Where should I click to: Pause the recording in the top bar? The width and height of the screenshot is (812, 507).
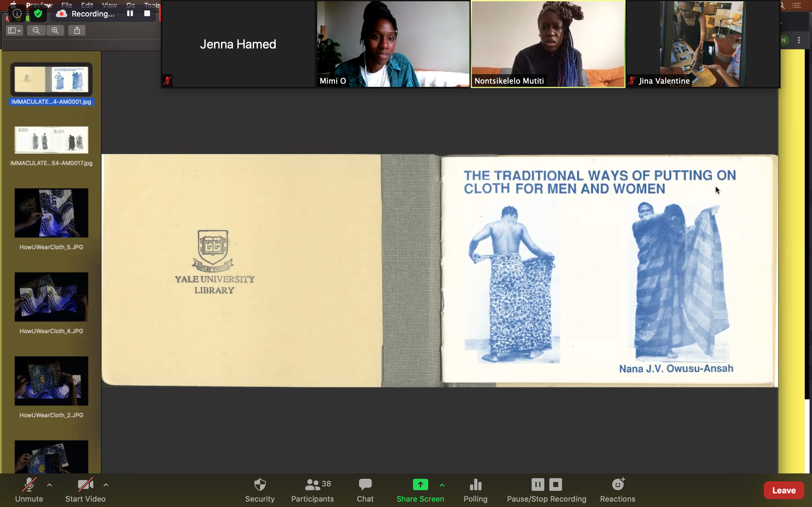pyautogui.click(x=130, y=13)
